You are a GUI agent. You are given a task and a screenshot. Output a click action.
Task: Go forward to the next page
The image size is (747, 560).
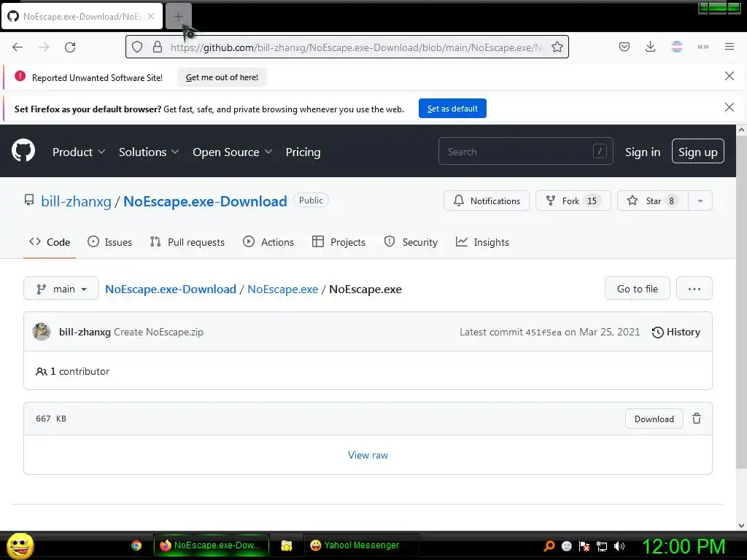click(44, 47)
